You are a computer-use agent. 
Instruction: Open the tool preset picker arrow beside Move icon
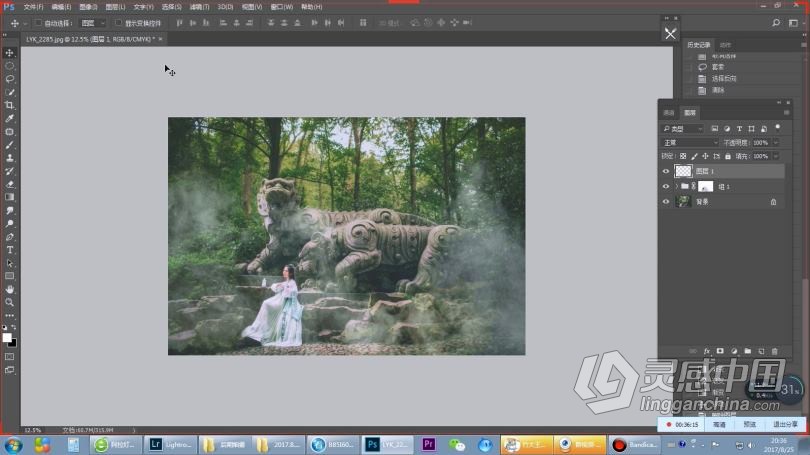25,23
